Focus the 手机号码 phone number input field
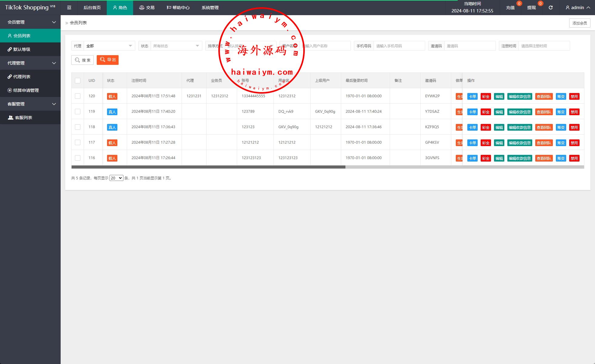Image resolution: width=595 pixels, height=364 pixels. point(399,46)
